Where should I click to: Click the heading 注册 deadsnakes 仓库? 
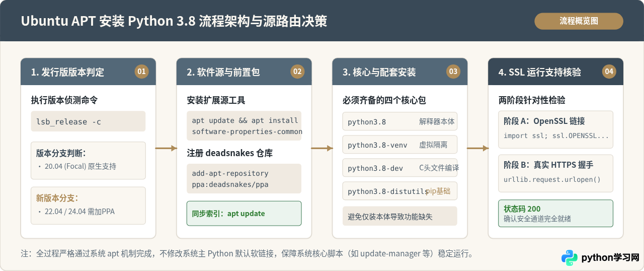click(x=230, y=153)
